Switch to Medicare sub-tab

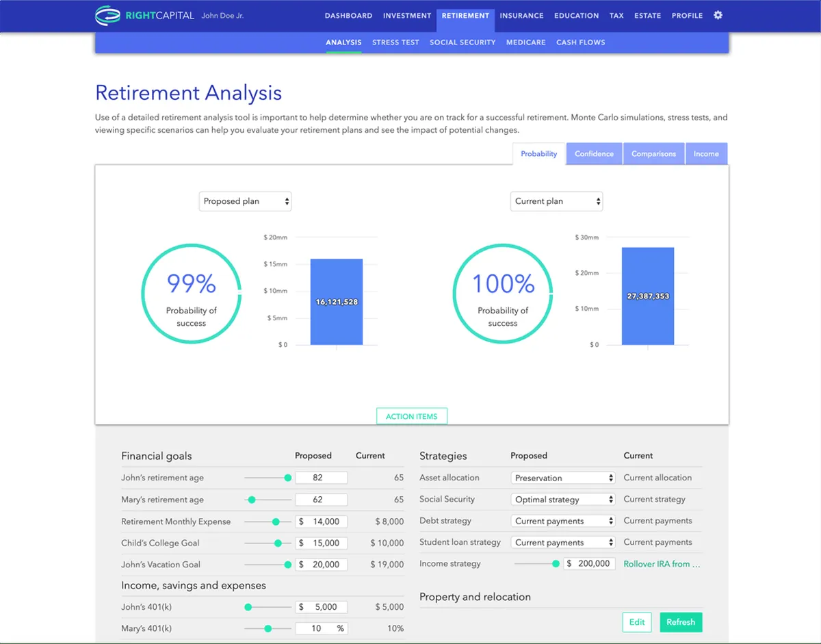point(526,42)
